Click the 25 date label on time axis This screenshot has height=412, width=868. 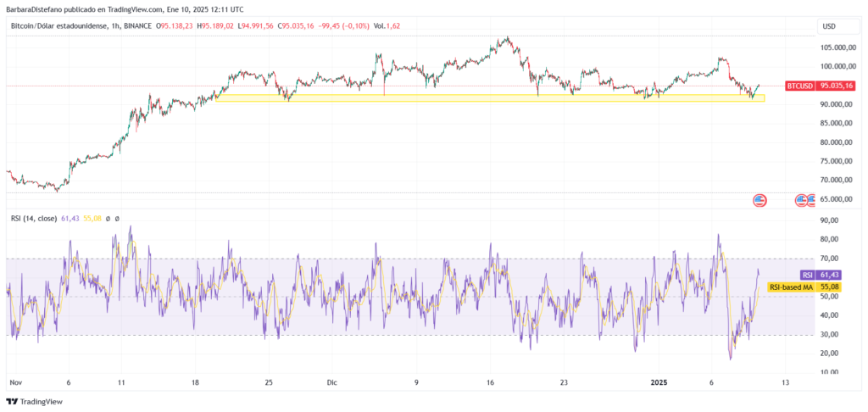(269, 382)
